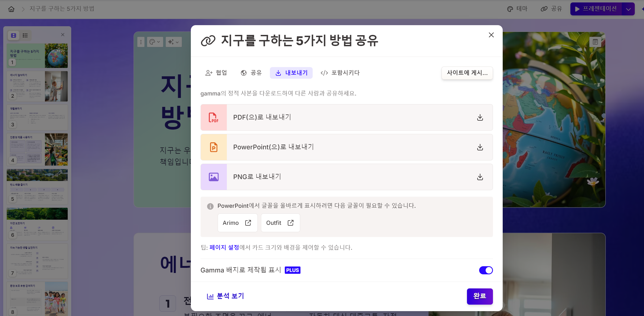Open the 페이지 설정 link
Image resolution: width=644 pixels, height=316 pixels.
pyautogui.click(x=224, y=247)
